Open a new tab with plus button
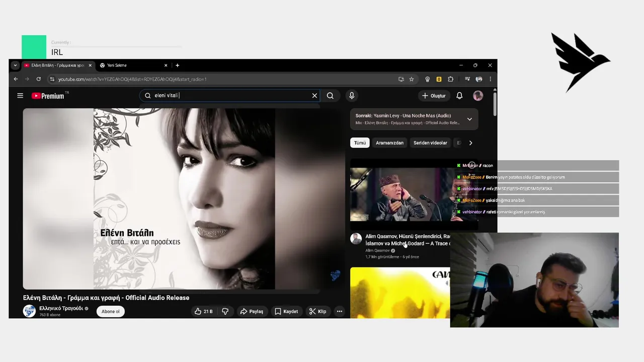644x362 pixels. pos(177,65)
